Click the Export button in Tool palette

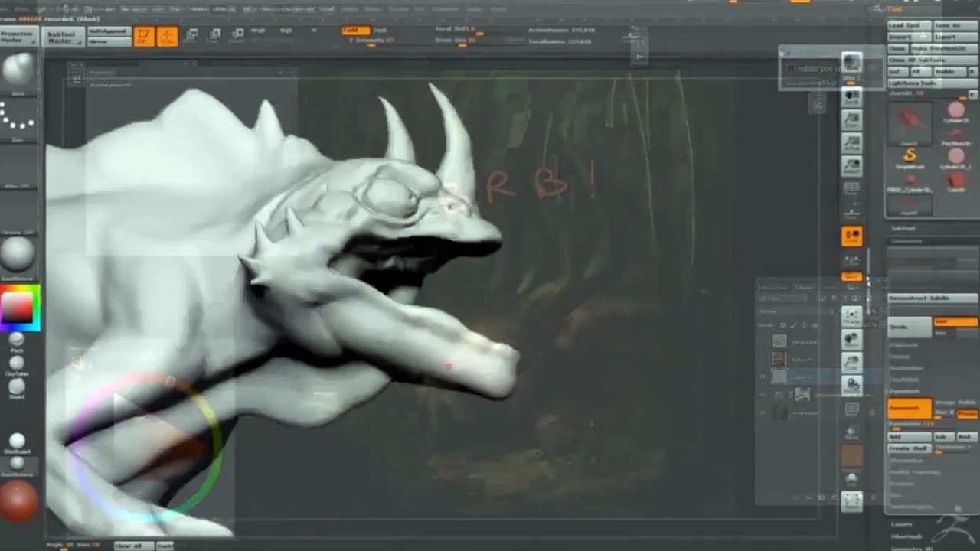[955, 37]
